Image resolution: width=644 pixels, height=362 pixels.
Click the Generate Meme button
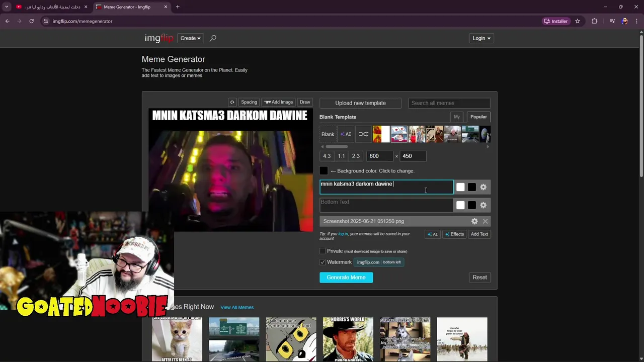click(x=346, y=278)
